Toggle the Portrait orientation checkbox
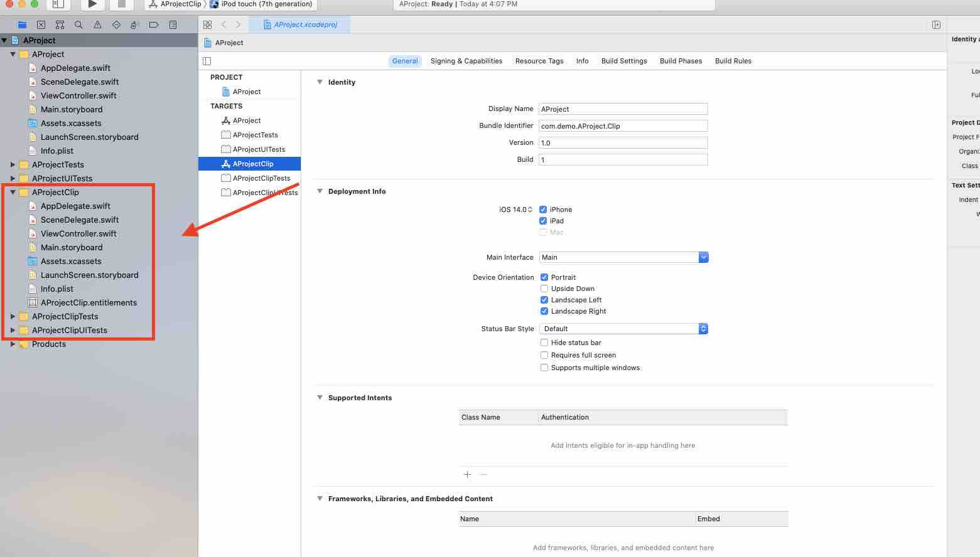Screen dimensions: 980x557 coord(544,277)
